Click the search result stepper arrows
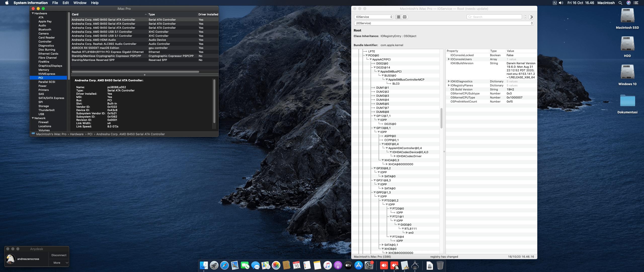This screenshot has width=644, height=272. 525,17
